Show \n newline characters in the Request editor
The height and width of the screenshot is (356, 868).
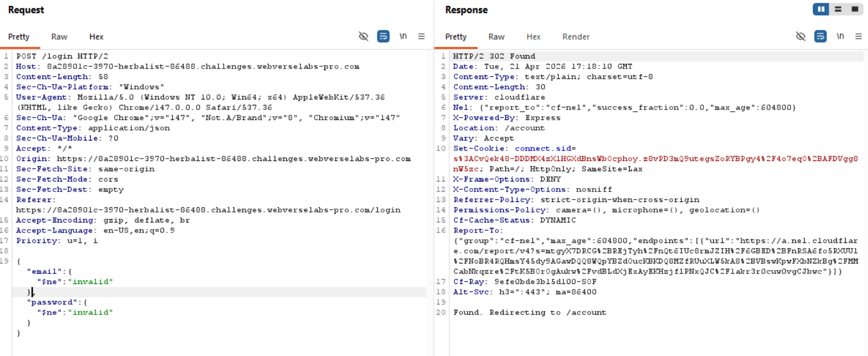pyautogui.click(x=403, y=36)
